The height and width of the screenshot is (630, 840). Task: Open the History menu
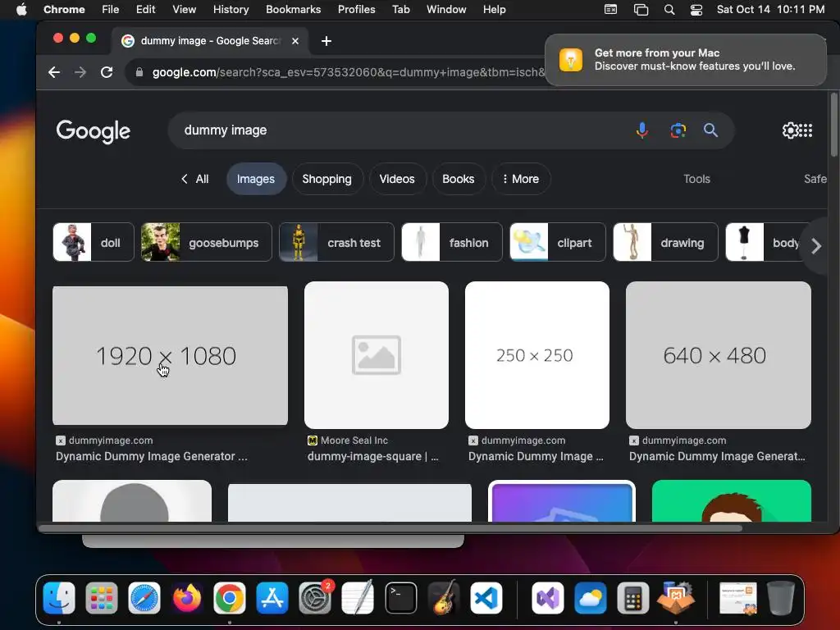click(x=231, y=10)
